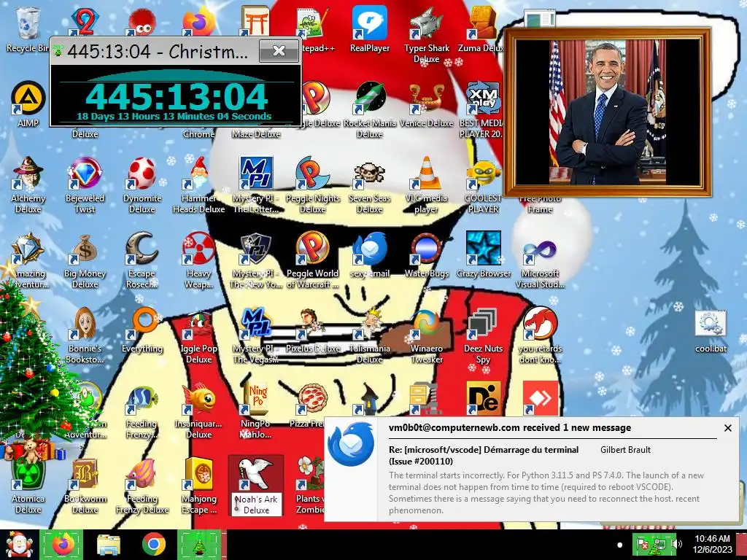Viewport: 747px width, 560px height.
Task: Click the 445:13:04 countdown display
Action: pyautogui.click(x=177, y=97)
